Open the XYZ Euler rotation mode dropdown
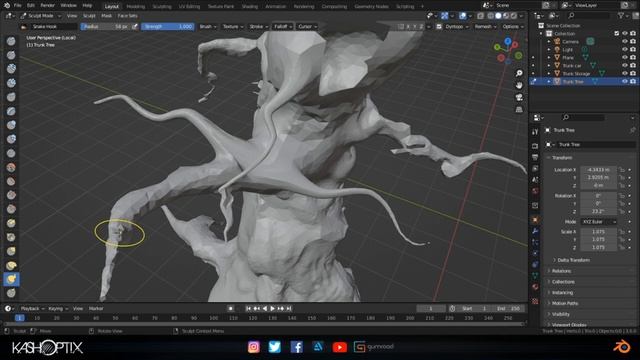Image resolution: width=640 pixels, height=360 pixels. (598, 222)
